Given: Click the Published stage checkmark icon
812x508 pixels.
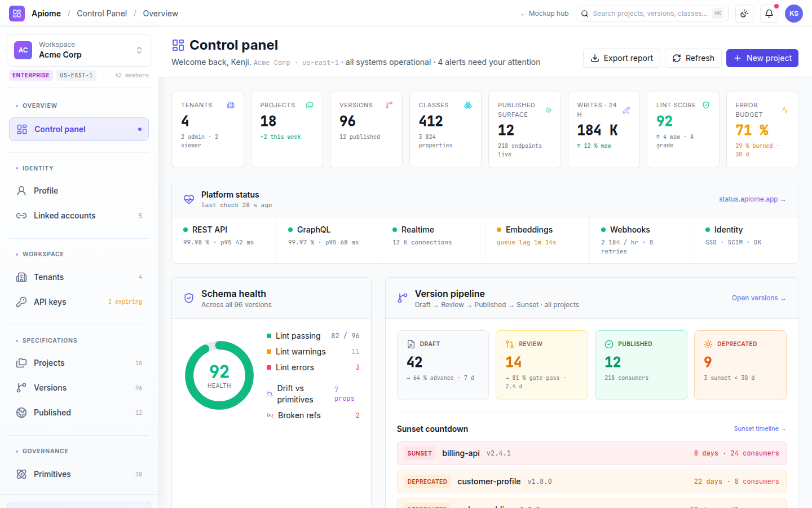Looking at the screenshot, I should point(609,344).
